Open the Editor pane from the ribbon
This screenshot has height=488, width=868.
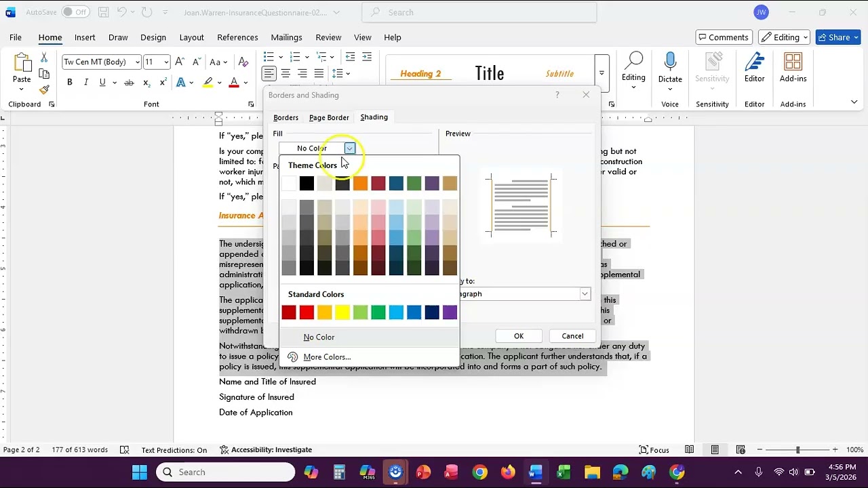coord(755,68)
